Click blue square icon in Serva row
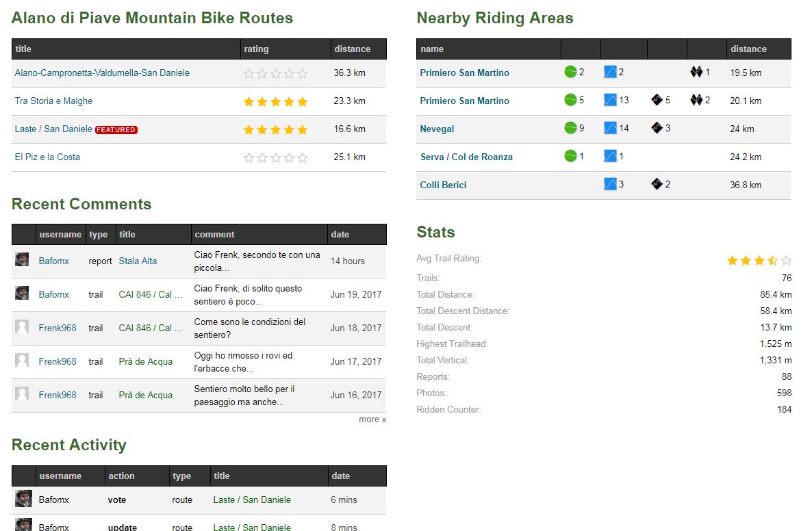Image resolution: width=812 pixels, height=531 pixels. click(610, 156)
